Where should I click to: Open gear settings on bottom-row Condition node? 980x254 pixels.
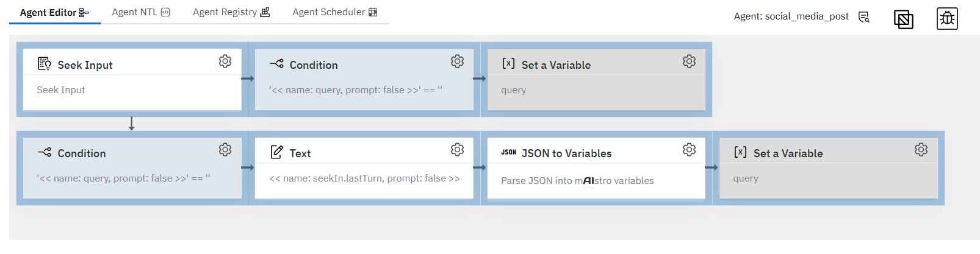click(225, 150)
